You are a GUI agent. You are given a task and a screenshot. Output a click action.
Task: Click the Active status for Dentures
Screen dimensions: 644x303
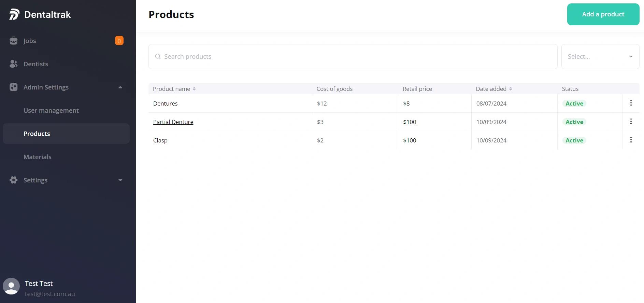pos(574,104)
